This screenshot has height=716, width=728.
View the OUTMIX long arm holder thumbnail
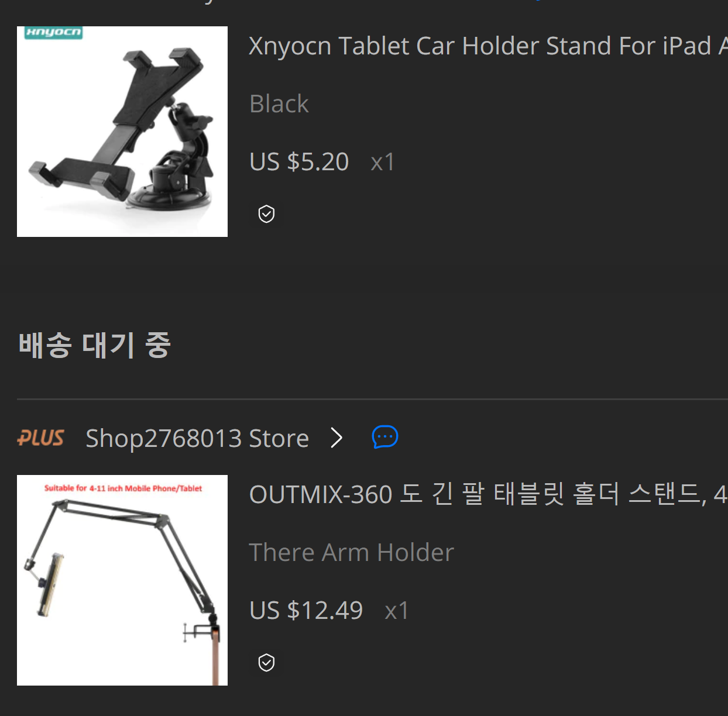(122, 580)
